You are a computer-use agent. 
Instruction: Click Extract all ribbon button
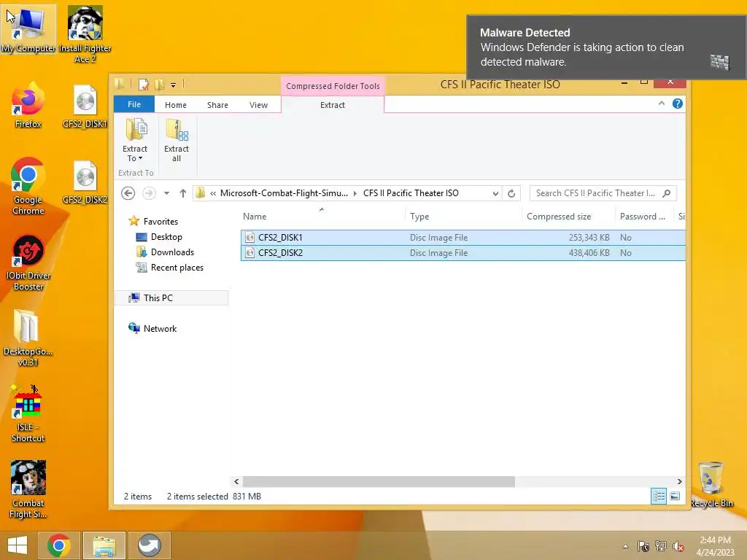click(177, 141)
